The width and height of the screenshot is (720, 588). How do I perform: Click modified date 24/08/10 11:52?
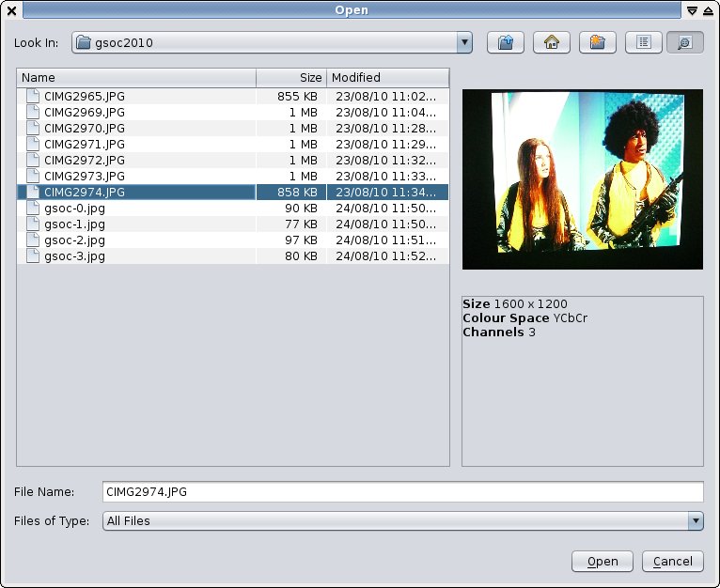pos(385,256)
